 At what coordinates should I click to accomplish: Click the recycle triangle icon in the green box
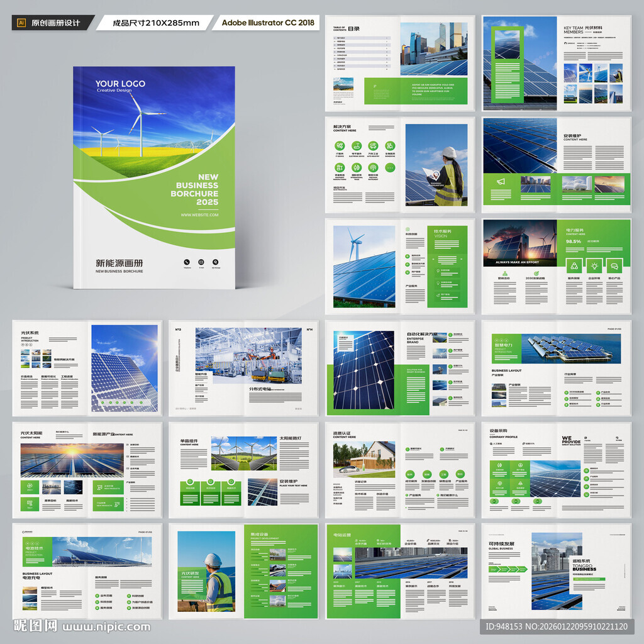click(x=574, y=266)
